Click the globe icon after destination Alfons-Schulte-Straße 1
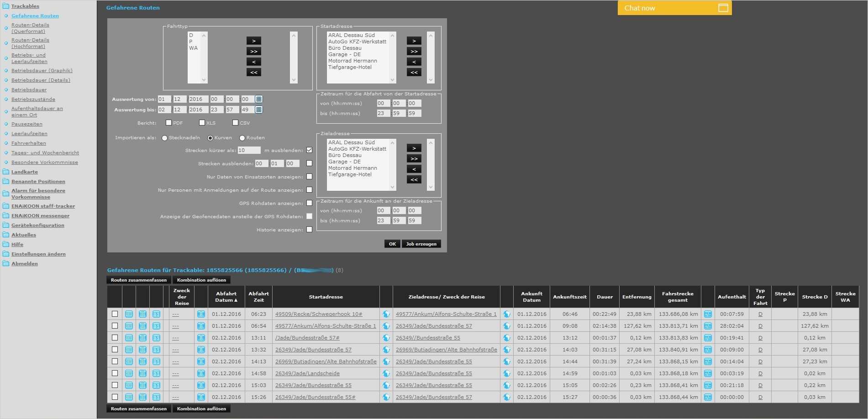The image size is (868, 419). tap(507, 314)
